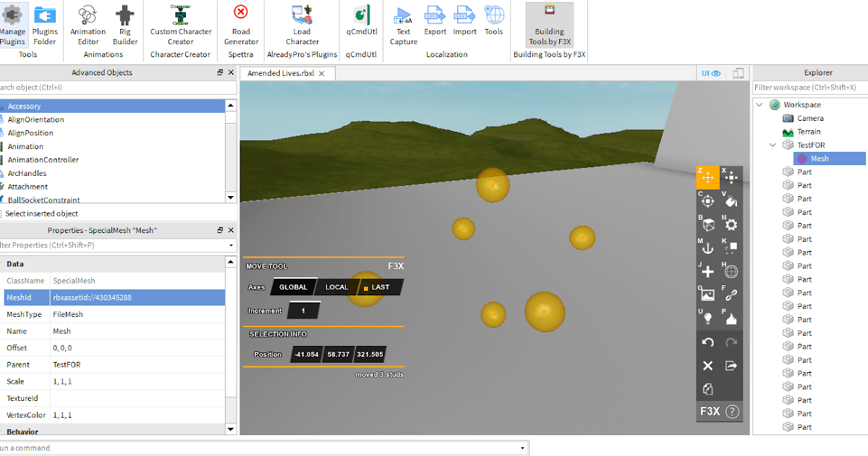Delete selection with F3X X icon
This screenshot has height=456, width=868.
click(x=708, y=366)
